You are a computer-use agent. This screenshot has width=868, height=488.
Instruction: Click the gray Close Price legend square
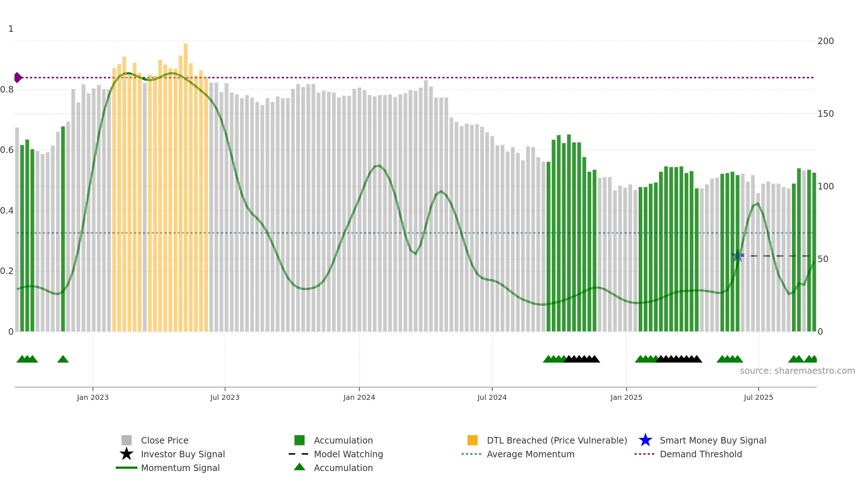pyautogui.click(x=127, y=440)
